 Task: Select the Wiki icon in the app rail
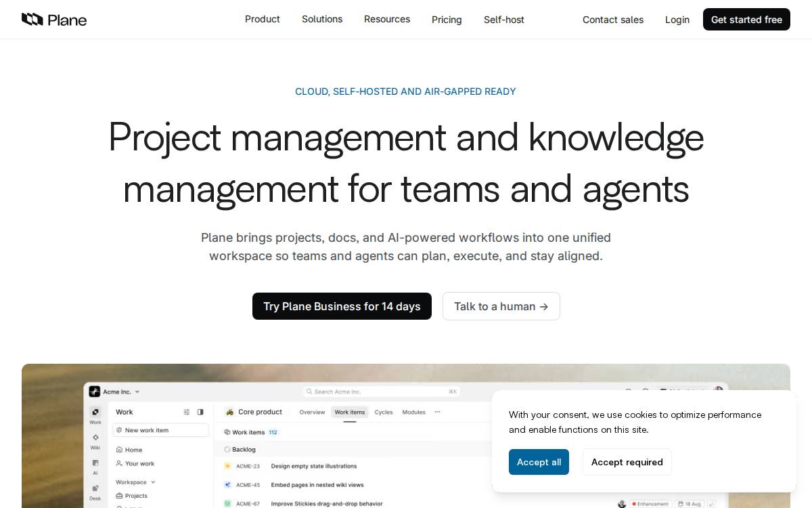coord(95,438)
